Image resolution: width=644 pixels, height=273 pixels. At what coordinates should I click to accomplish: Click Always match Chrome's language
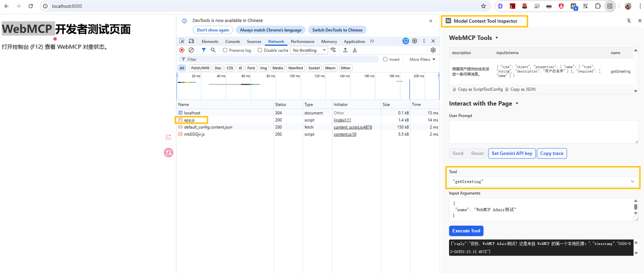click(271, 30)
